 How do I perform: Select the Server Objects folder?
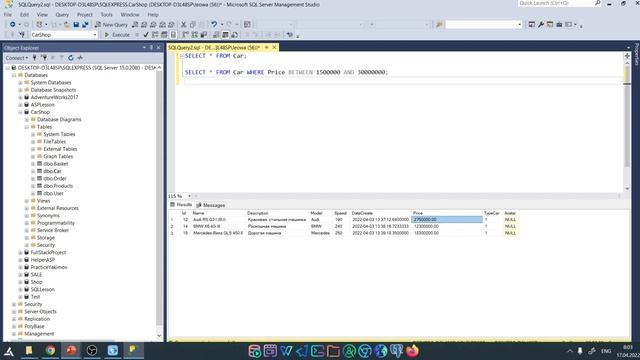(40, 311)
